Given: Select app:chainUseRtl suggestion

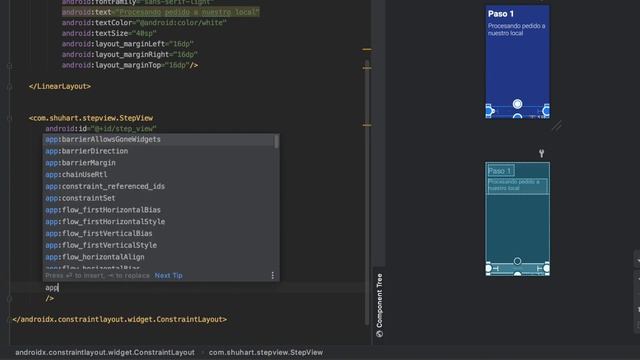Looking at the screenshot, I should (159, 175).
